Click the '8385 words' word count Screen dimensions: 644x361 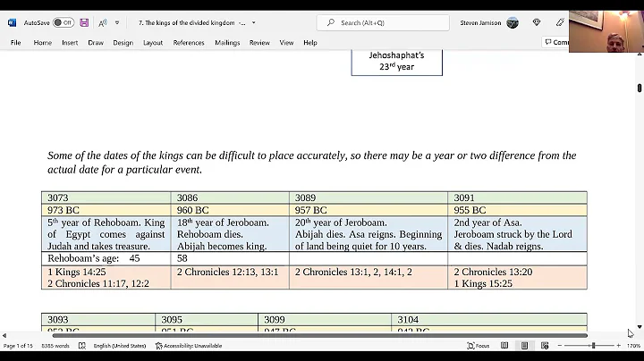55,346
